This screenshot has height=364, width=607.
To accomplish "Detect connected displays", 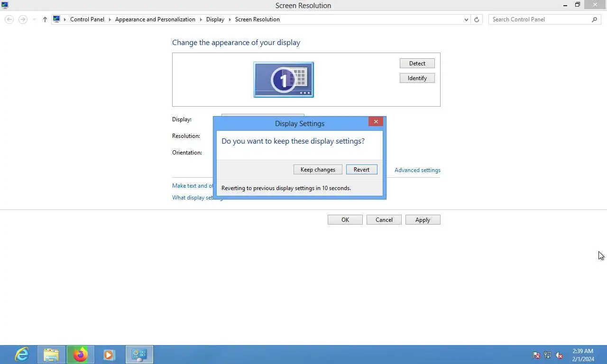I will coord(417,64).
